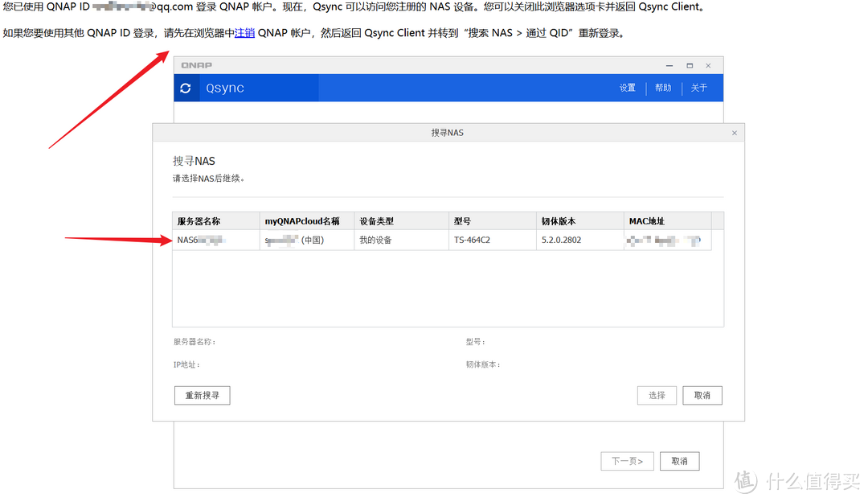Click the 设备类型 column header
This screenshot has height=502, width=868.
click(378, 220)
